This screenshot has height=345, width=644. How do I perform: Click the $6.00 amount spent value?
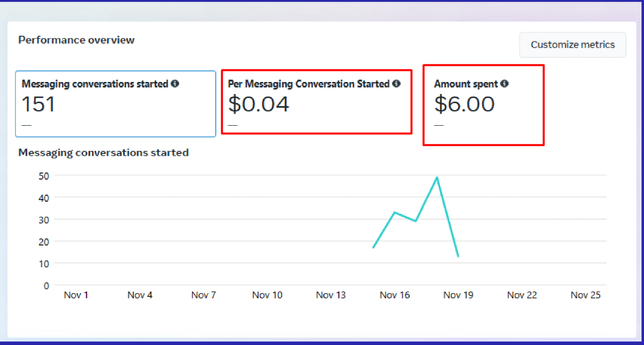point(465,104)
